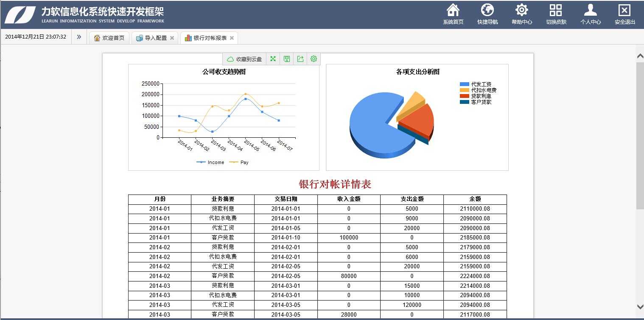Image resolution: width=644 pixels, height=320 pixels.
Task: Toggle fullscreen with the green arrows icon
Action: 273,59
